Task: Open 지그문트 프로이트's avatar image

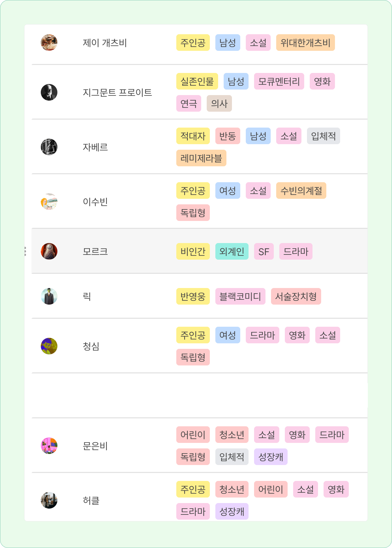Action: coord(49,92)
